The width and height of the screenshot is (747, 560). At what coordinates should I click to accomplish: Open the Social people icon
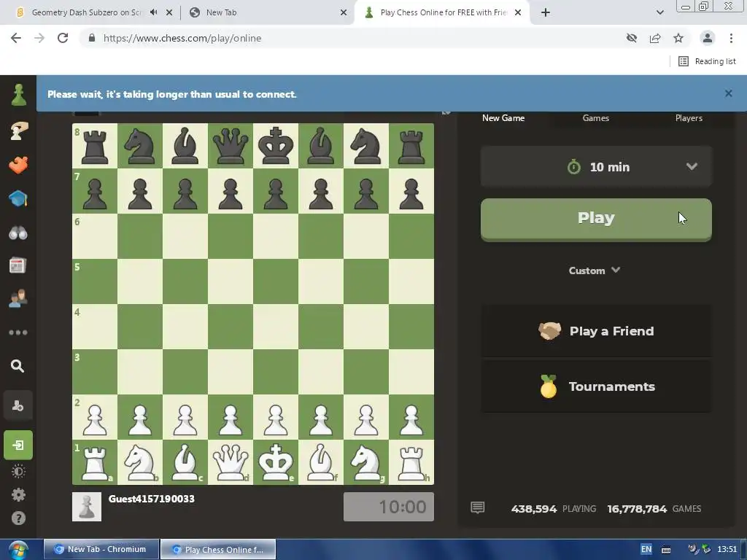click(18, 298)
